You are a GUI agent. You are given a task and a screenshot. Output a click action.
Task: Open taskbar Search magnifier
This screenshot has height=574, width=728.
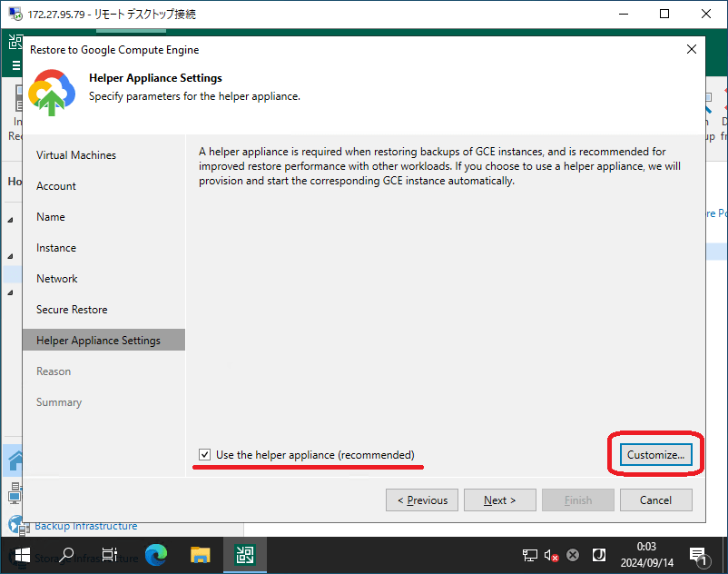pyautogui.click(x=66, y=555)
